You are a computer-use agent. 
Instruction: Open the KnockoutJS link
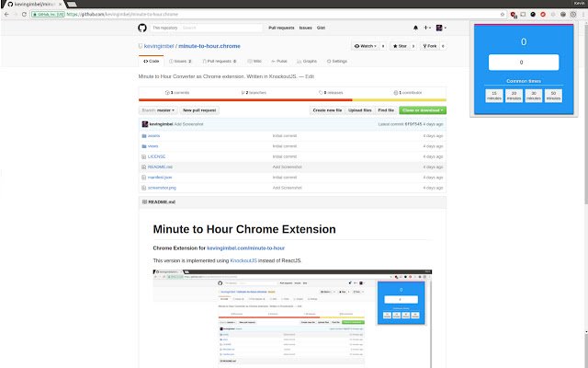click(243, 260)
